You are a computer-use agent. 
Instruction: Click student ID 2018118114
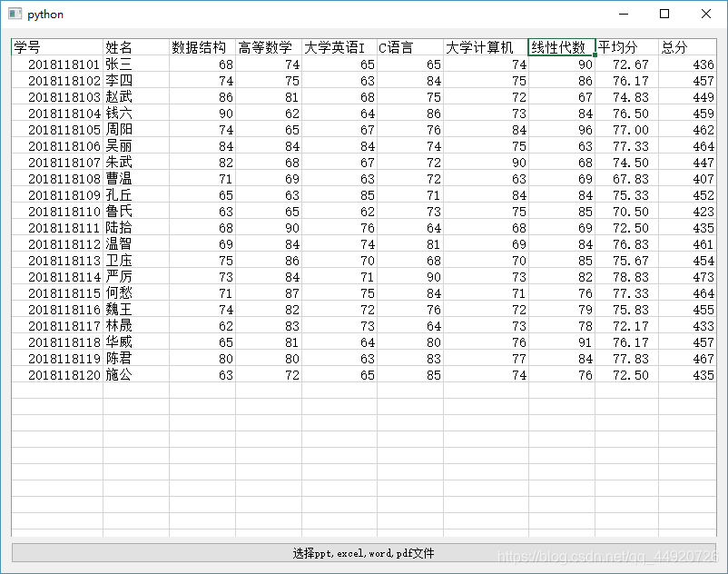coord(57,276)
